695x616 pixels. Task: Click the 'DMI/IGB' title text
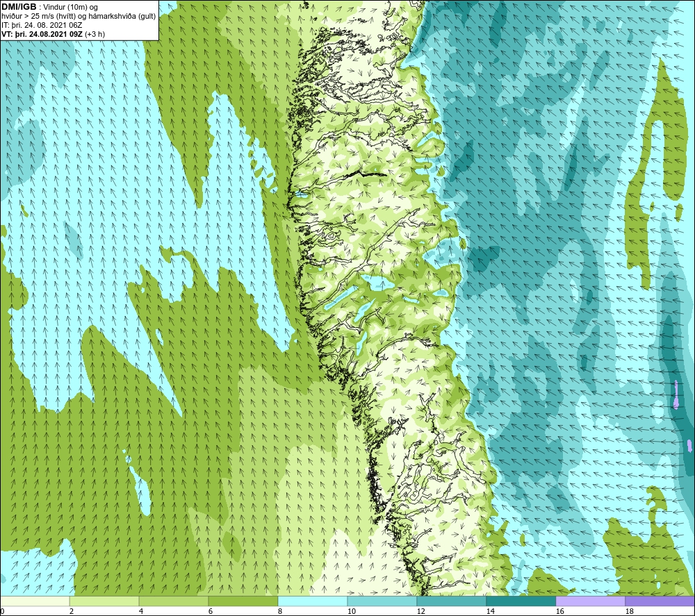coord(19,7)
